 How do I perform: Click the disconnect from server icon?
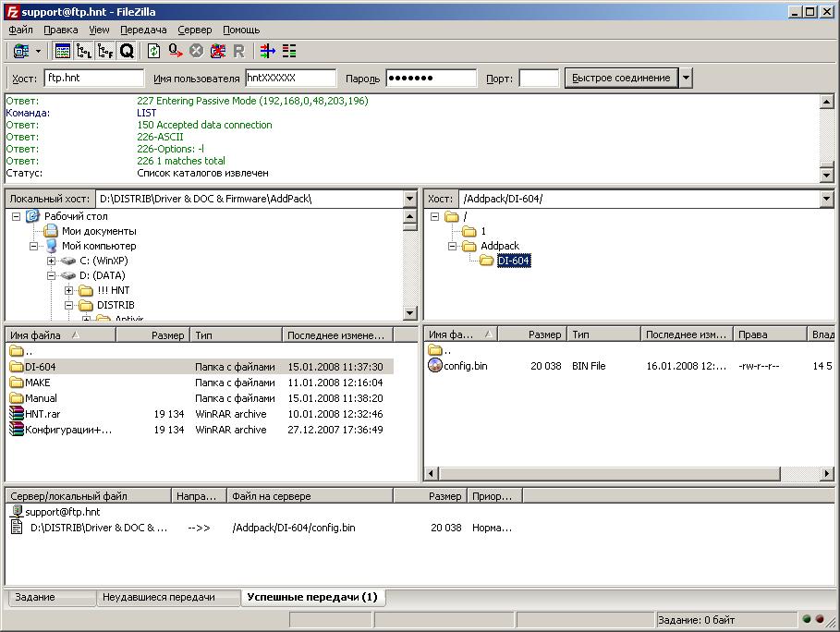click(x=217, y=51)
